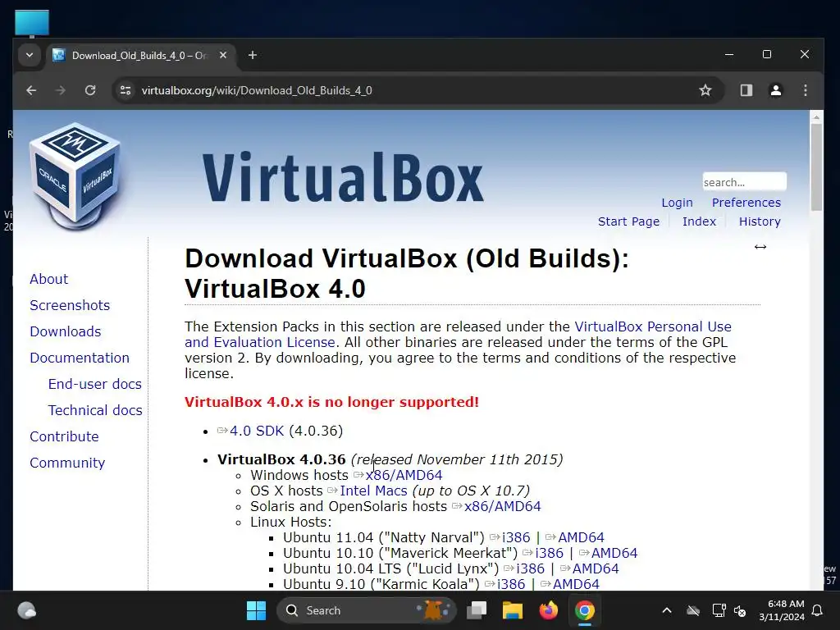The height and width of the screenshot is (630, 840).
Task: Open the clock showing 6:48 AM
Action: pos(782,610)
